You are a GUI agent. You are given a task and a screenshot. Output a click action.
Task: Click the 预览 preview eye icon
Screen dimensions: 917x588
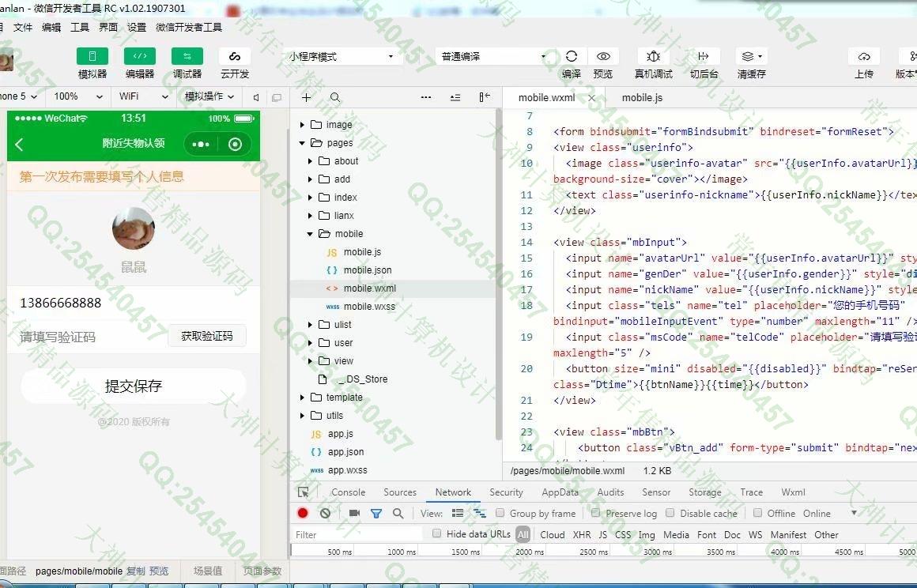603,56
